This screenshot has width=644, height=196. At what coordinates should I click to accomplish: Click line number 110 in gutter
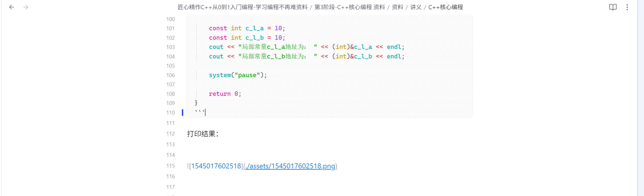pos(171,113)
